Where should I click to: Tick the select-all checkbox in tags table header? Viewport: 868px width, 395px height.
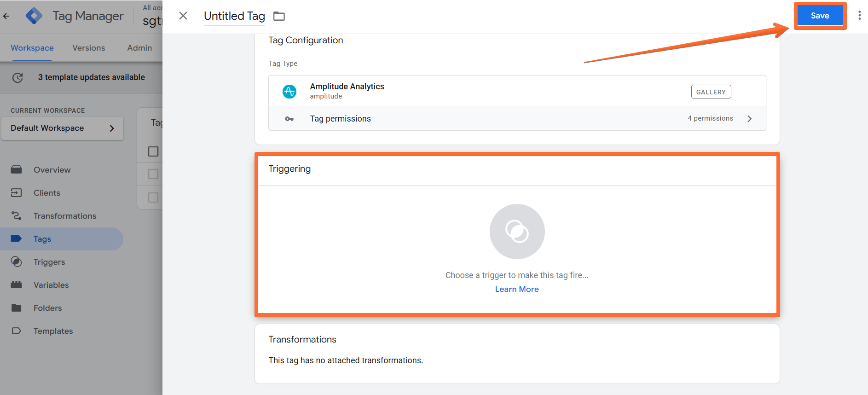(x=153, y=151)
